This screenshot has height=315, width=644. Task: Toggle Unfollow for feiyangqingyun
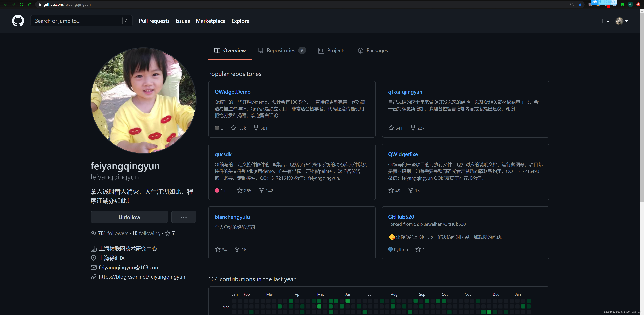[x=129, y=217]
